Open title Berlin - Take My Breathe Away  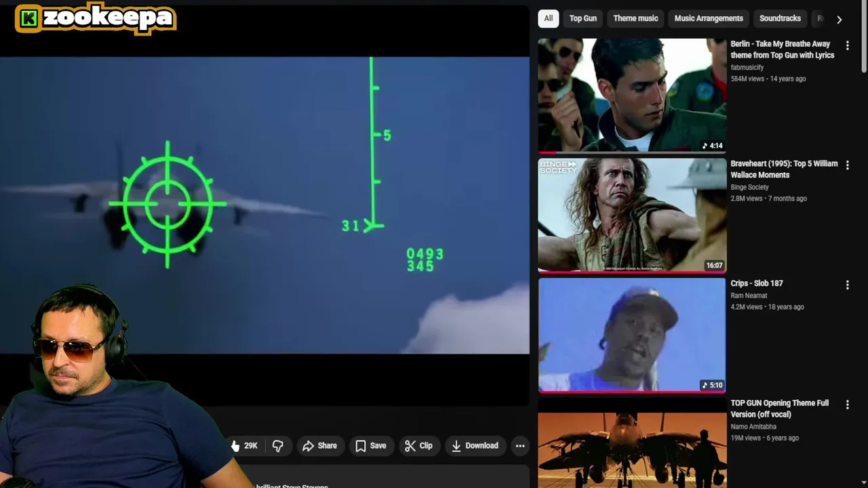coord(783,49)
